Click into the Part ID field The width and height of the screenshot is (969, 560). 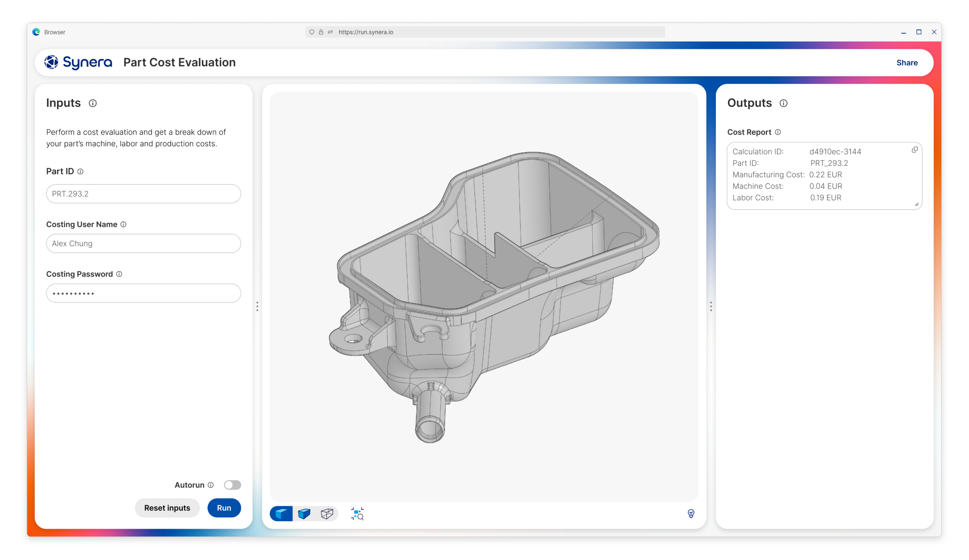[x=143, y=194]
